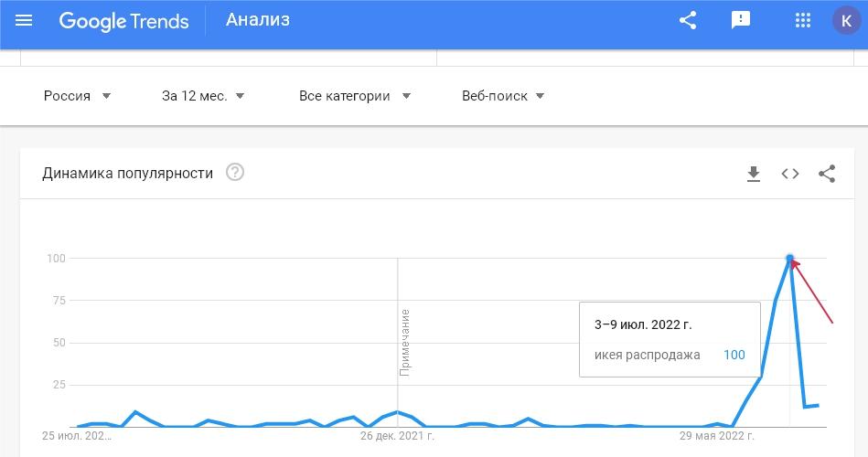Open the За 12 мес. period dropdown
Viewport: 868px width, 457px height.
click(x=203, y=96)
